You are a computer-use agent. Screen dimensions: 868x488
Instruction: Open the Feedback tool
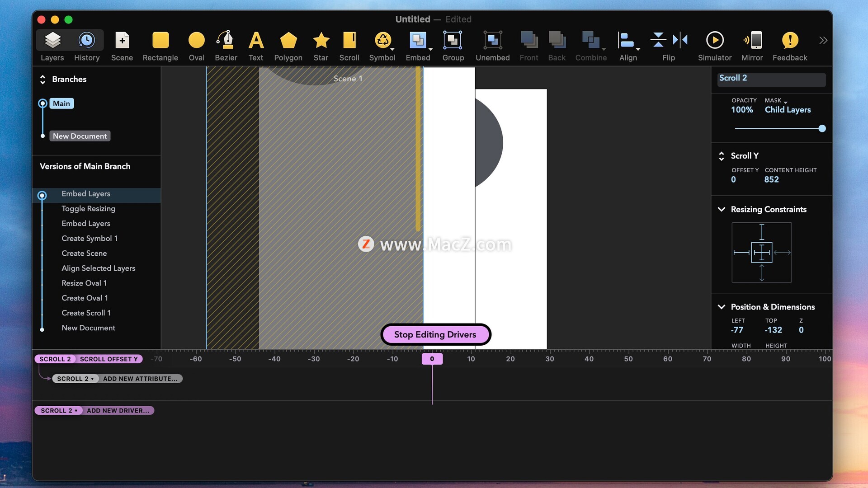pyautogui.click(x=789, y=45)
